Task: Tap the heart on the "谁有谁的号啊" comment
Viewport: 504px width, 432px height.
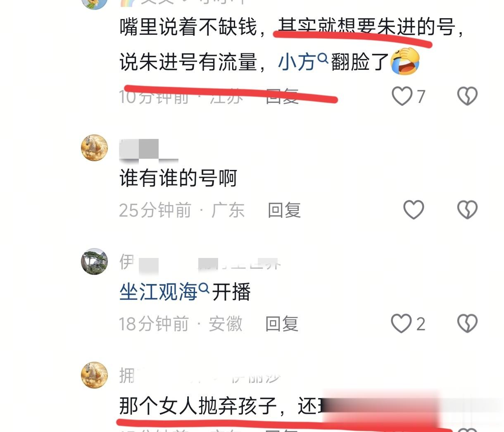Action: [x=414, y=210]
